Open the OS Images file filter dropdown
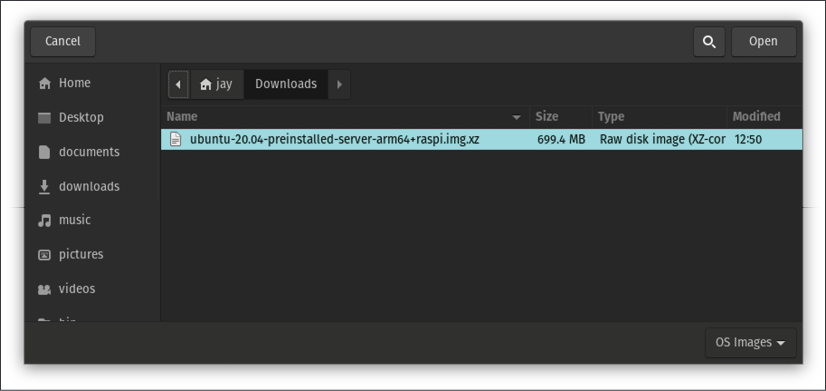The width and height of the screenshot is (826, 391). pos(751,343)
